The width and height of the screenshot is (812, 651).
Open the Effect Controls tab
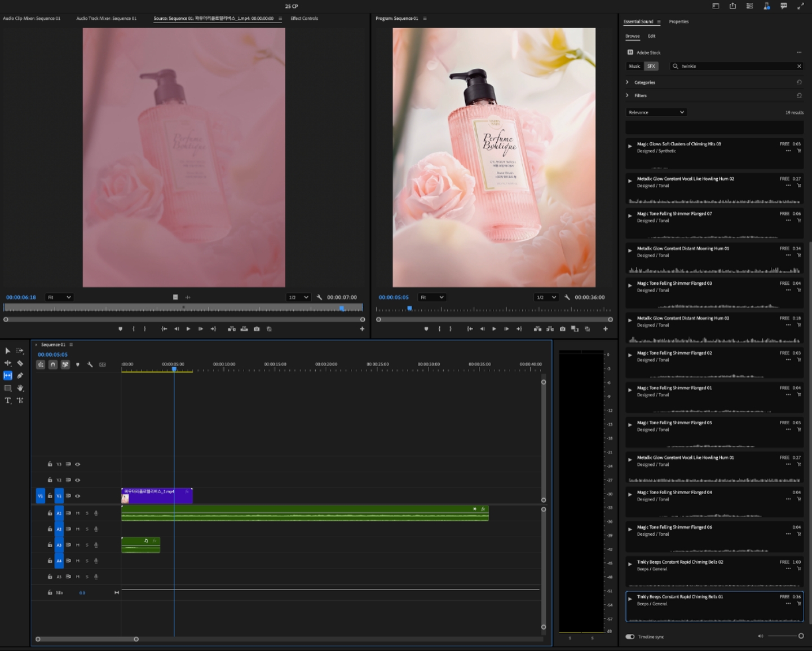[304, 19]
